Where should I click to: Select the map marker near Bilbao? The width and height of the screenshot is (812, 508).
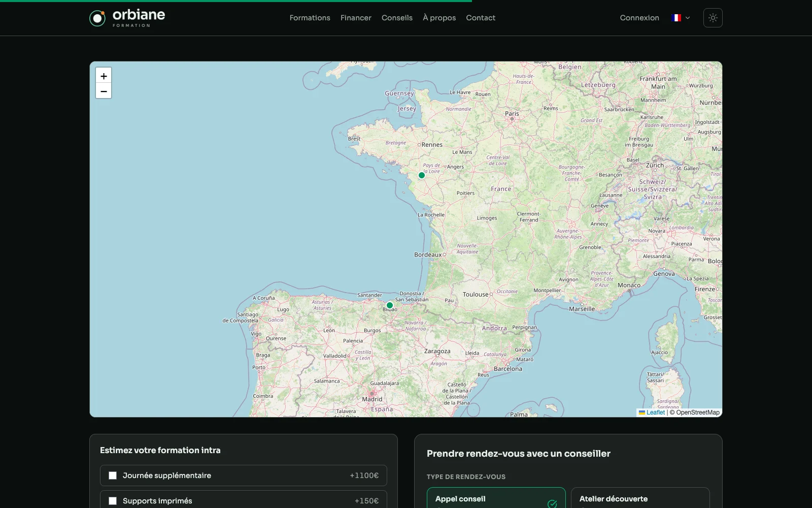390,305
